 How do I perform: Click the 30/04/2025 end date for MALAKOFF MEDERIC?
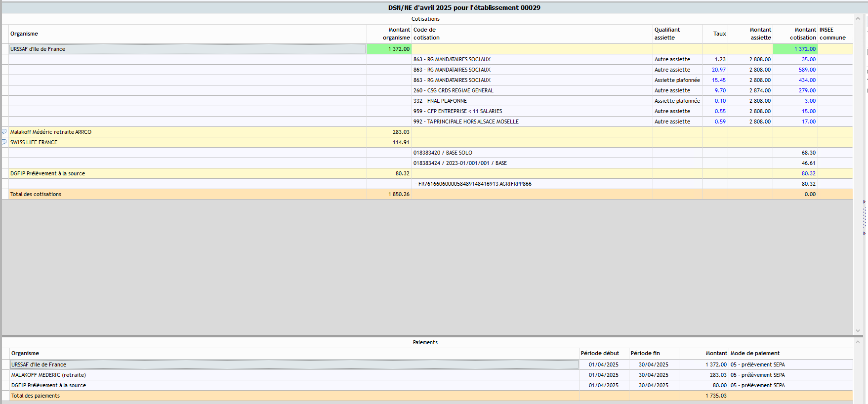[653, 375]
